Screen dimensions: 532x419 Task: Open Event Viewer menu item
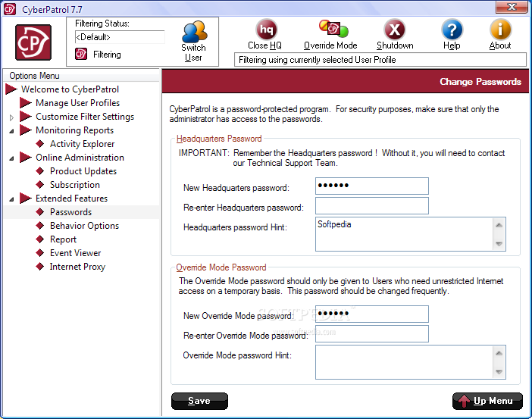(x=75, y=253)
